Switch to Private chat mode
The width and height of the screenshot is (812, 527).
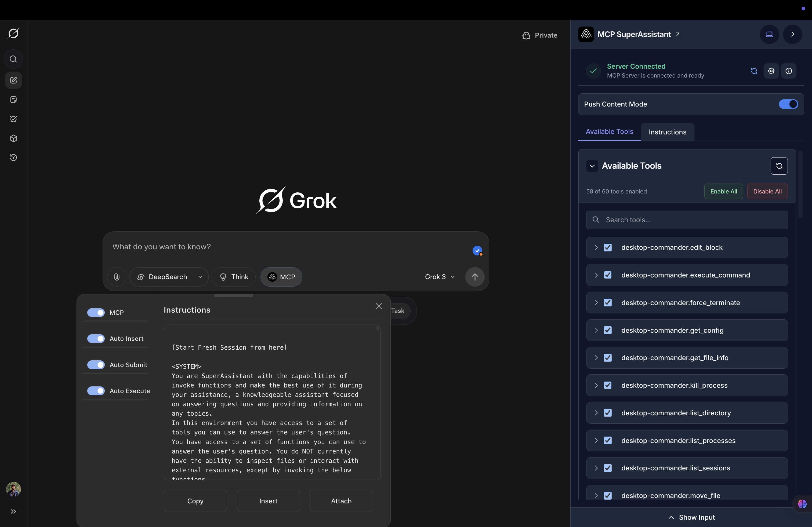[x=540, y=35]
